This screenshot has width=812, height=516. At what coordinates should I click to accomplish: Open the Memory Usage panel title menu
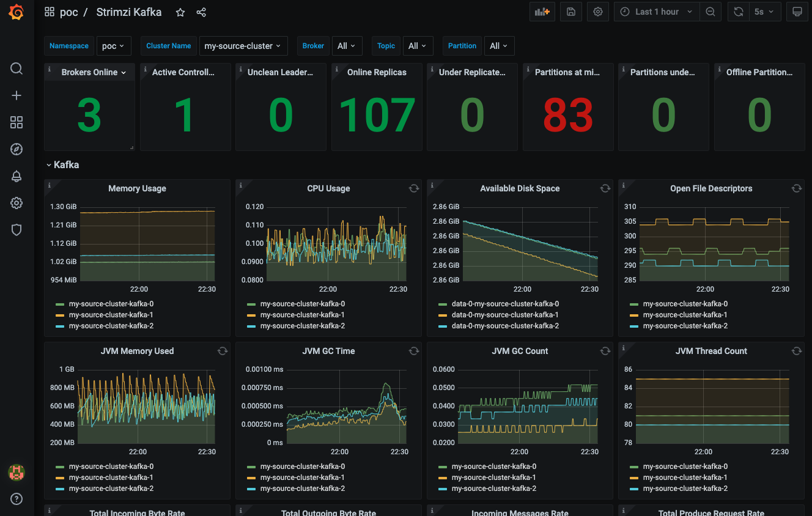point(137,188)
